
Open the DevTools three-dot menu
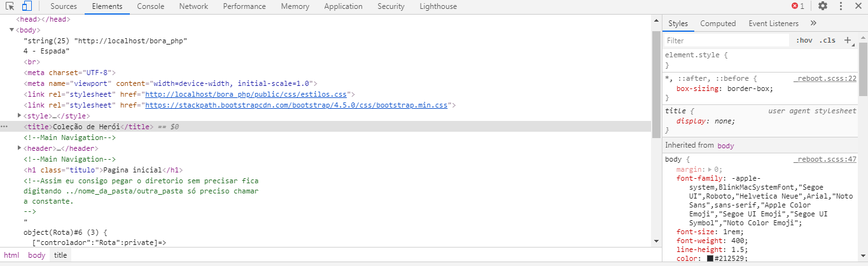click(841, 6)
